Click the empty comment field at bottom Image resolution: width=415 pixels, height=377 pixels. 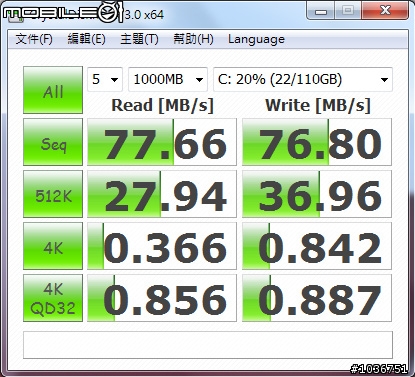pos(208,345)
